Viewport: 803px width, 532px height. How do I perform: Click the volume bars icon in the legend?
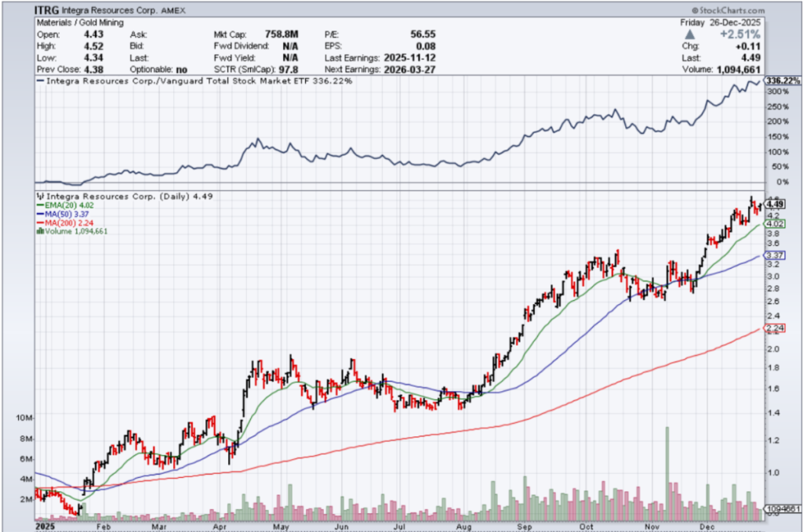[40, 231]
